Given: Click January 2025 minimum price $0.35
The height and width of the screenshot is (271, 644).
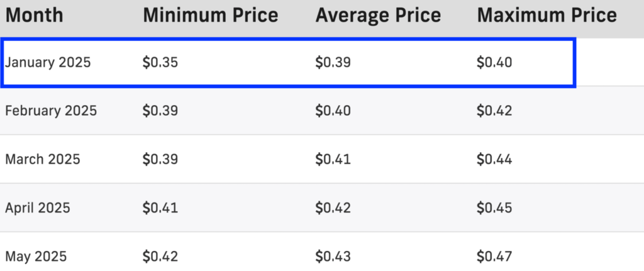Looking at the screenshot, I should [160, 62].
